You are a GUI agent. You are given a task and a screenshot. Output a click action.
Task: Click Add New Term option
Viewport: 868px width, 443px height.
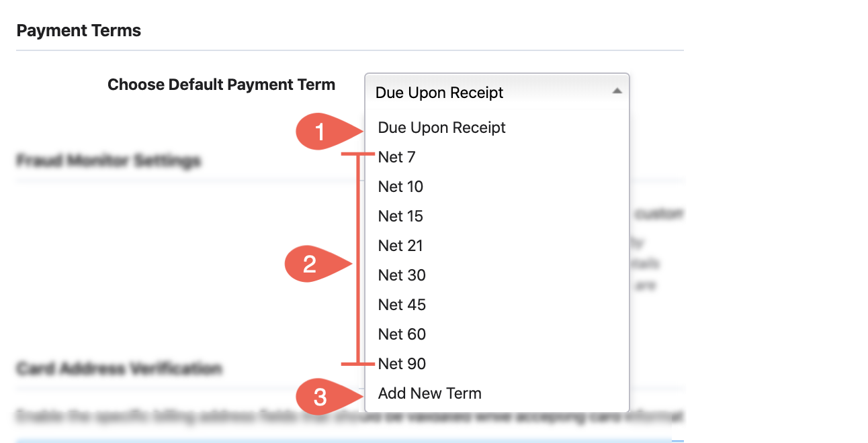click(497, 393)
